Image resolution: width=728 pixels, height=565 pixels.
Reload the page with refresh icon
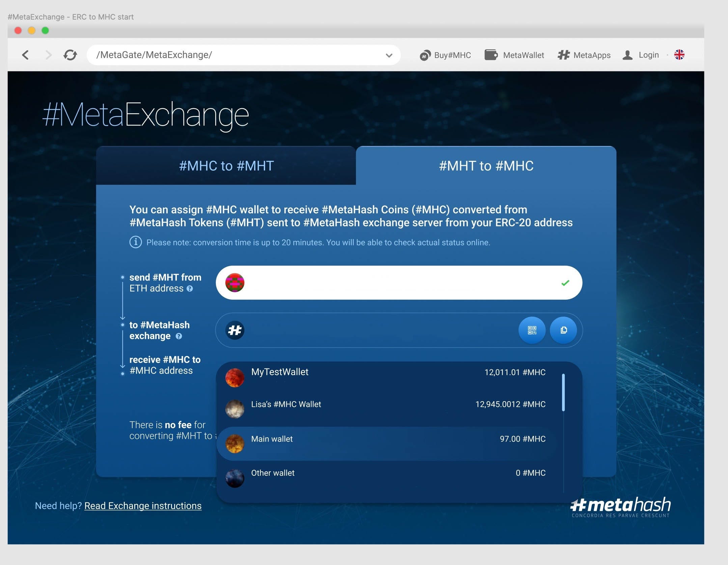point(70,55)
